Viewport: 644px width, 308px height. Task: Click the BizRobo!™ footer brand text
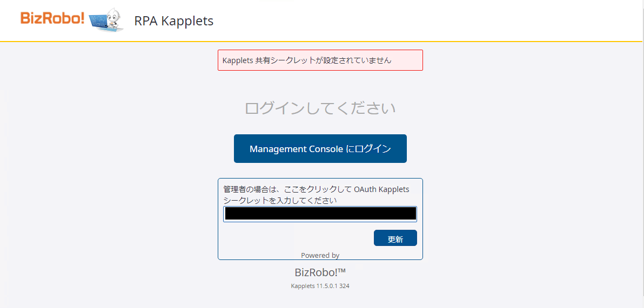[320, 272]
